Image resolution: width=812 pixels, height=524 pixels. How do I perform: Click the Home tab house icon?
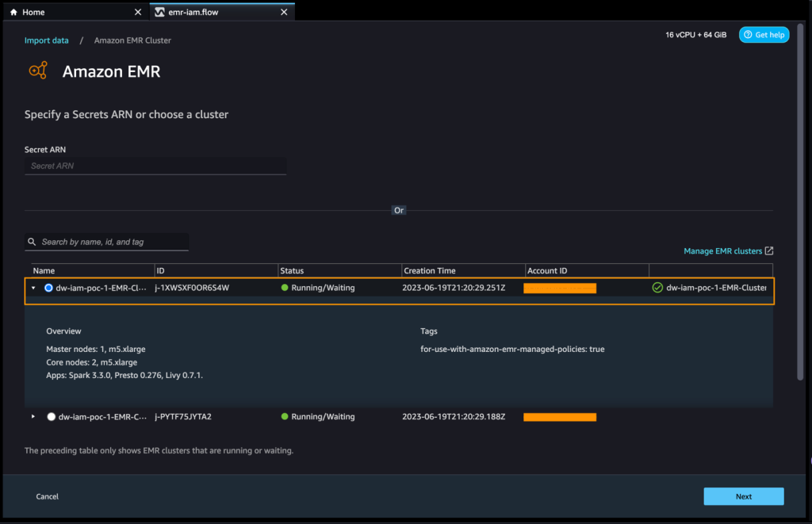[x=13, y=12]
